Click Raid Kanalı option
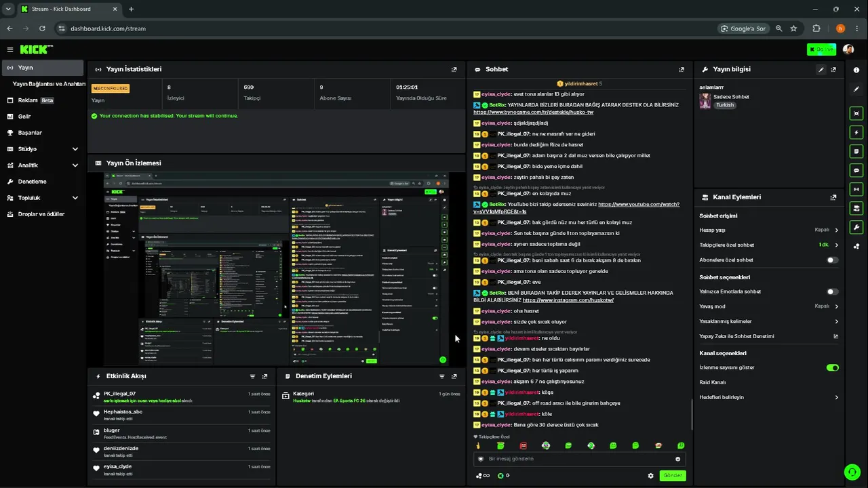 click(x=713, y=382)
